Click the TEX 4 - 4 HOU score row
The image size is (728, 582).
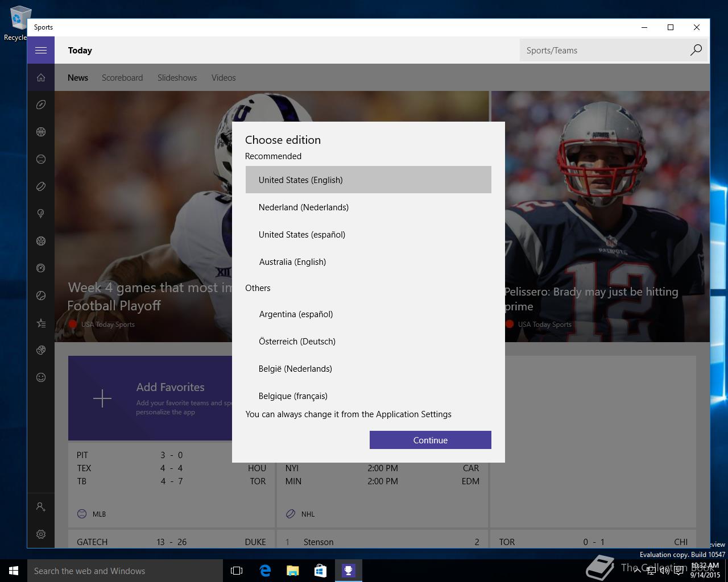pyautogui.click(x=171, y=468)
